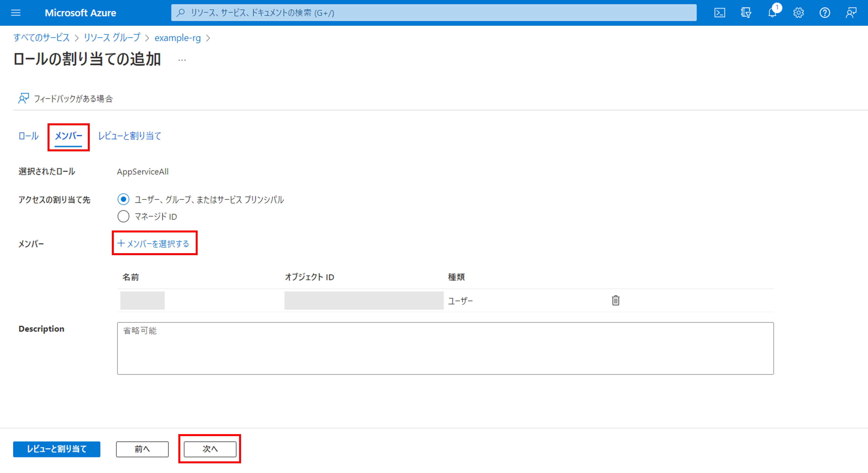Open the portal hamburger menu

(15, 13)
